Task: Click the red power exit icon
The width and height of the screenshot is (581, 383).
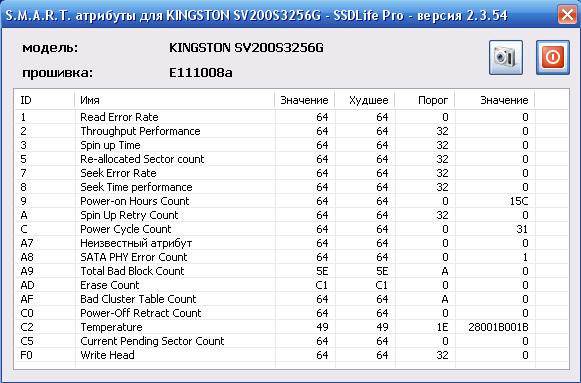Action: pos(552,57)
